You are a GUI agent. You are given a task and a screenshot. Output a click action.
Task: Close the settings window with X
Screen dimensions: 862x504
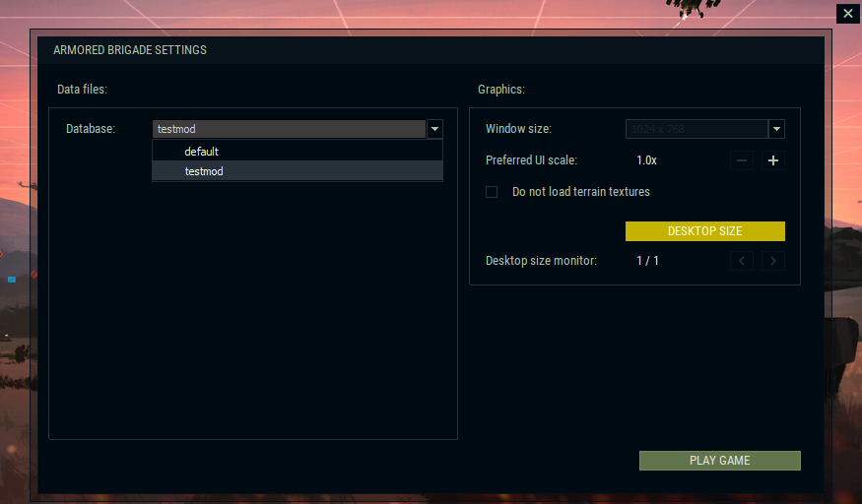point(847,14)
